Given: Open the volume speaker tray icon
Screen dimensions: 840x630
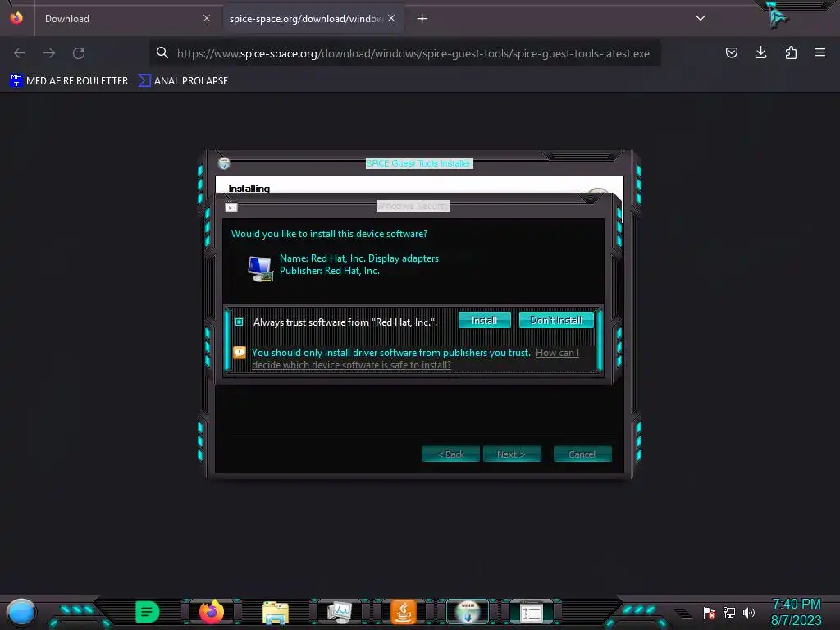Looking at the screenshot, I should click(x=749, y=612).
